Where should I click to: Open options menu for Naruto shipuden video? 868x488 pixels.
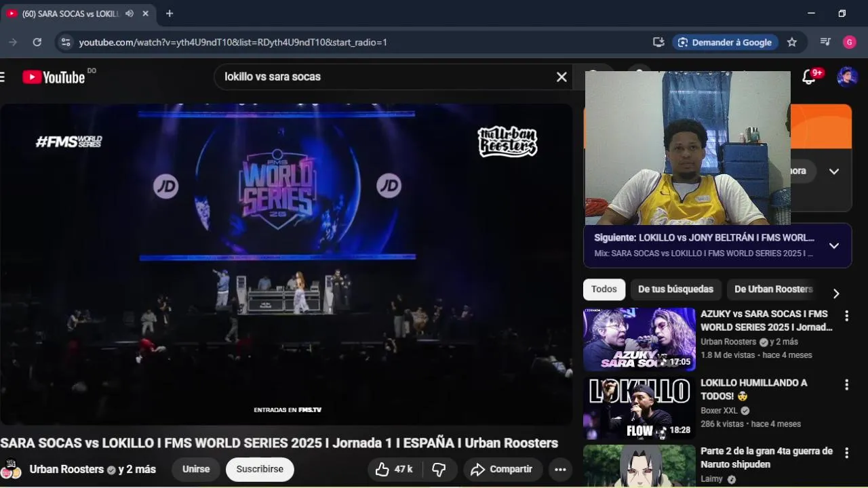tap(846, 453)
